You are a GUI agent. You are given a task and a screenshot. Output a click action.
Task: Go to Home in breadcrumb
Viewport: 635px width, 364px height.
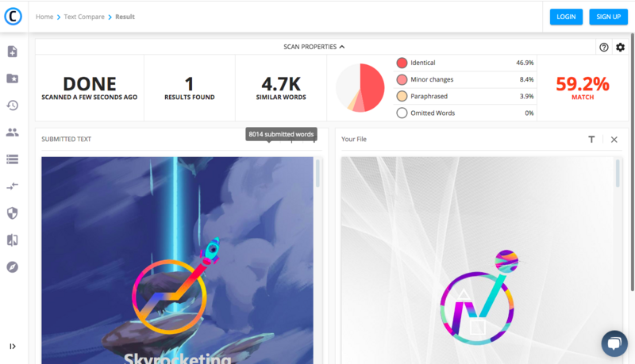tap(44, 17)
